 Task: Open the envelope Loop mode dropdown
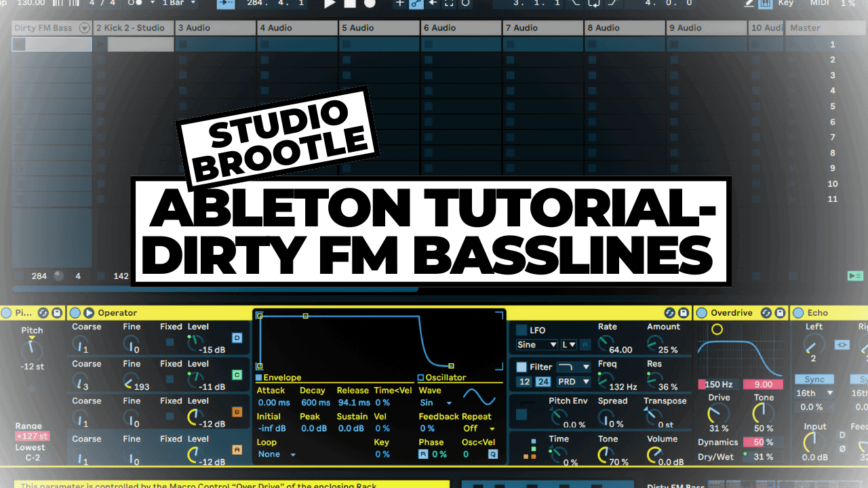tap(277, 455)
